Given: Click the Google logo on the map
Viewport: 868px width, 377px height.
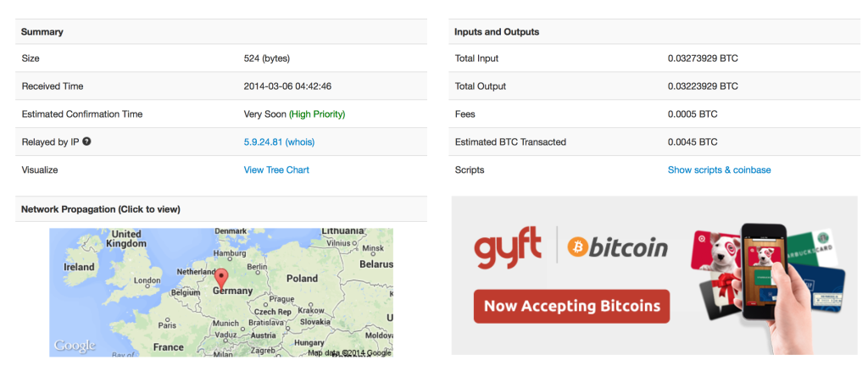Looking at the screenshot, I should (x=75, y=346).
